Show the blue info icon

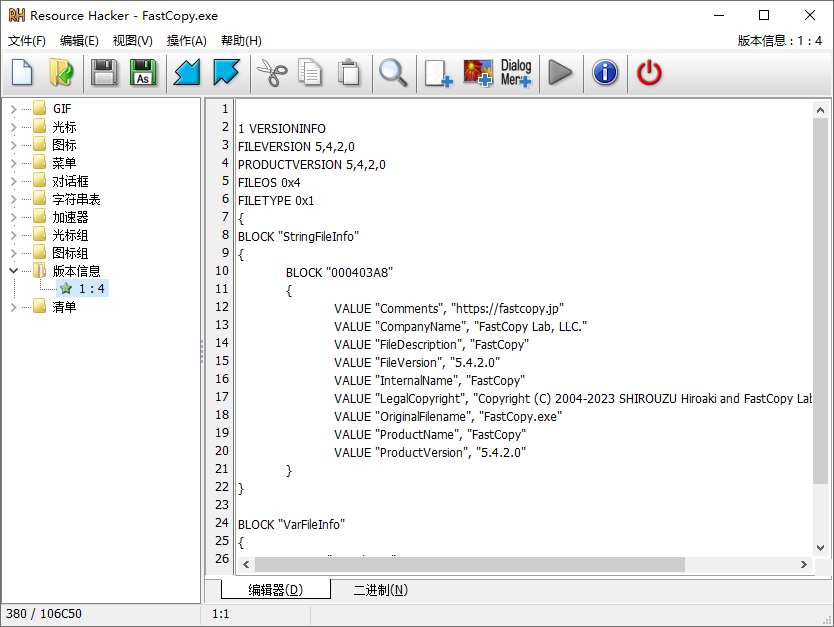[605, 73]
